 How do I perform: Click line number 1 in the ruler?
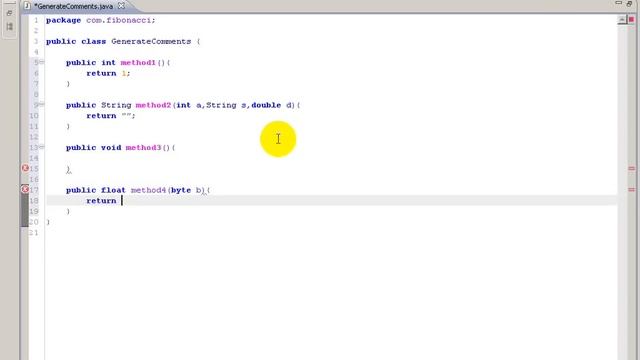click(36, 20)
